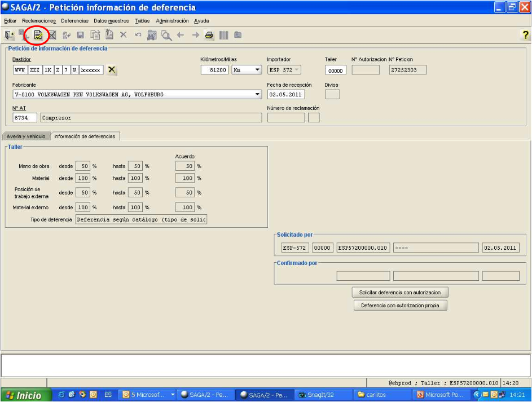The image size is (532, 402).
Task: Open the Reclamaciones menu
Action: point(39,21)
